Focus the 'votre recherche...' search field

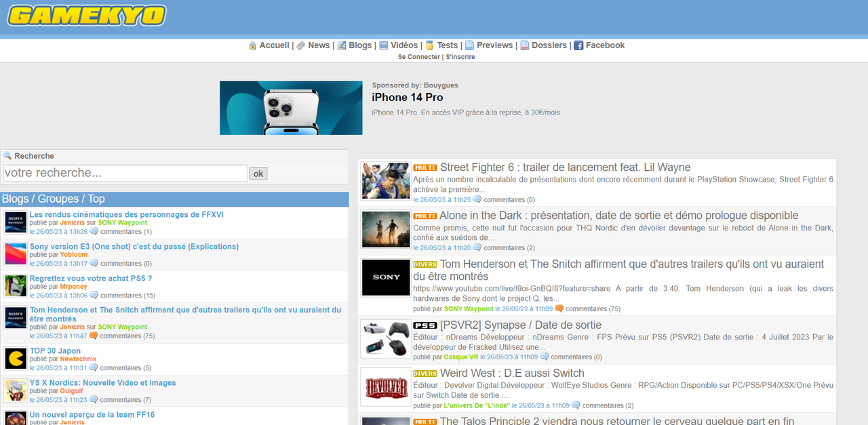(125, 173)
